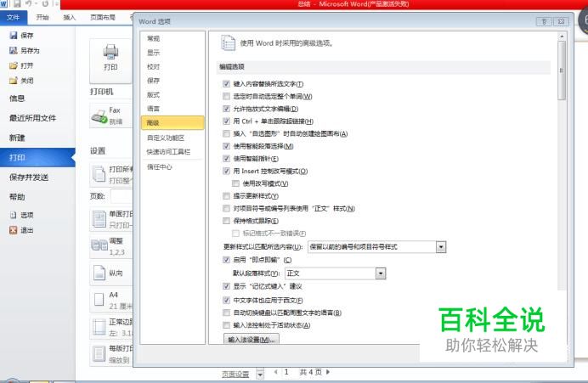Click the Close (关闭) document icon
Image resolution: width=588 pixels, height=383 pixels.
pyautogui.click(x=14, y=81)
